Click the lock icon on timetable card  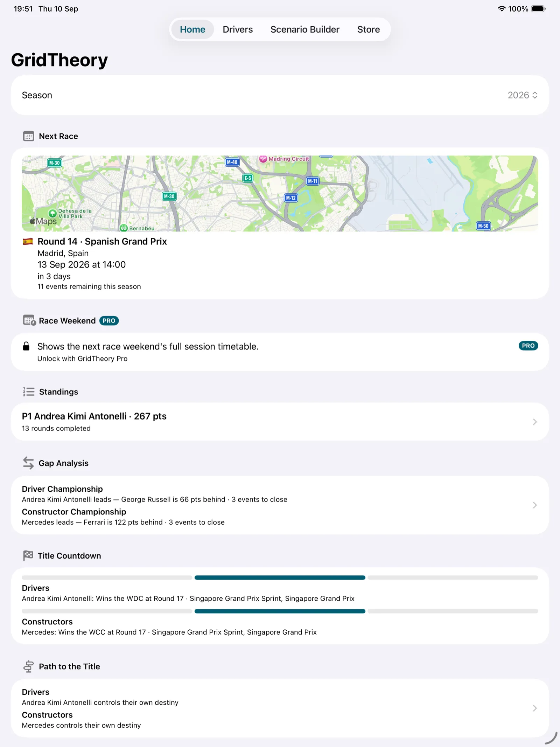(x=26, y=346)
